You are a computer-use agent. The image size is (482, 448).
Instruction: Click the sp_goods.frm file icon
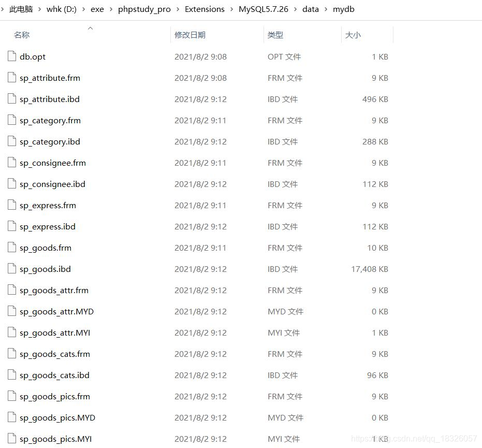[12, 247]
